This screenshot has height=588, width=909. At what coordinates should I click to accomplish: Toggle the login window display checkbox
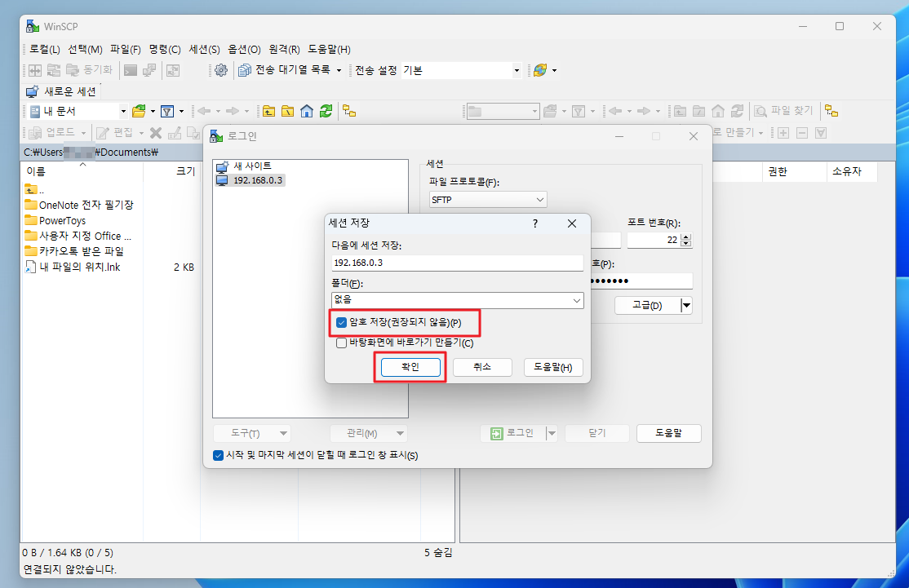click(x=216, y=455)
